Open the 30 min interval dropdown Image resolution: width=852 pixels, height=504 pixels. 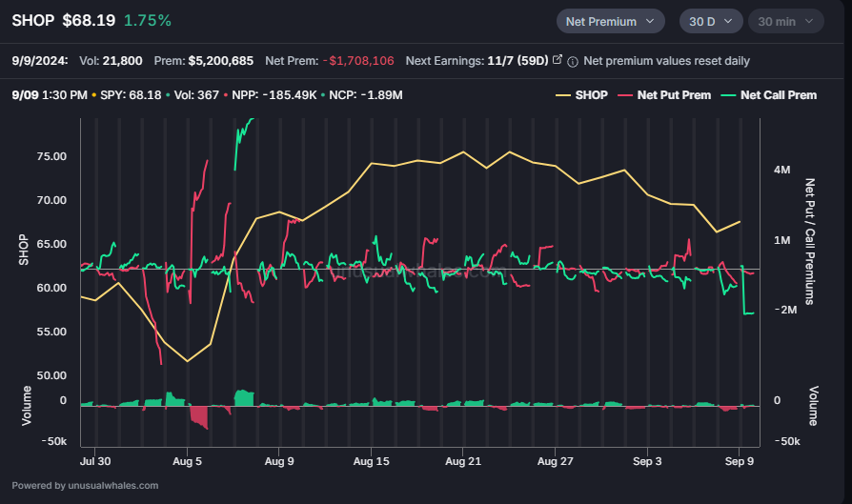[785, 21]
